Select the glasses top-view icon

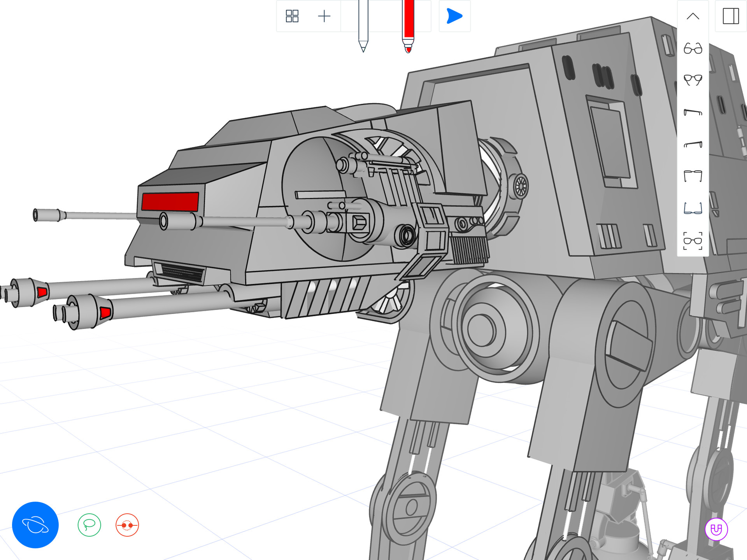[x=693, y=176]
